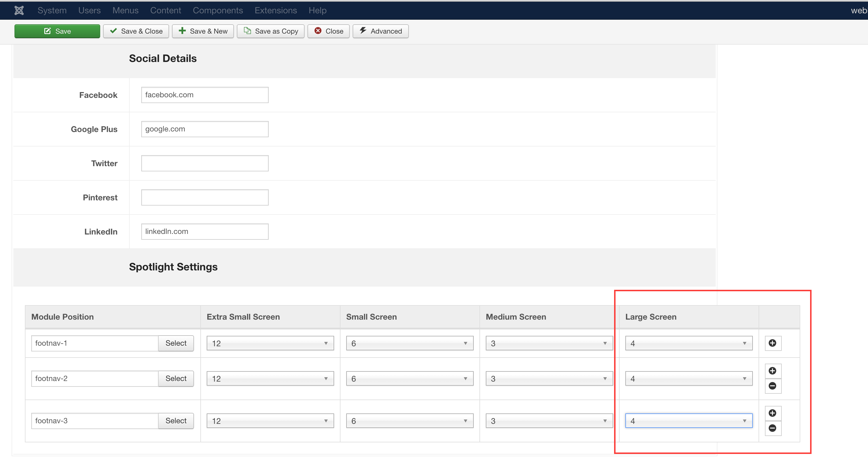Remove the footnav-3 row with minus icon
Viewport: 868px width, 469px height.
(772, 428)
